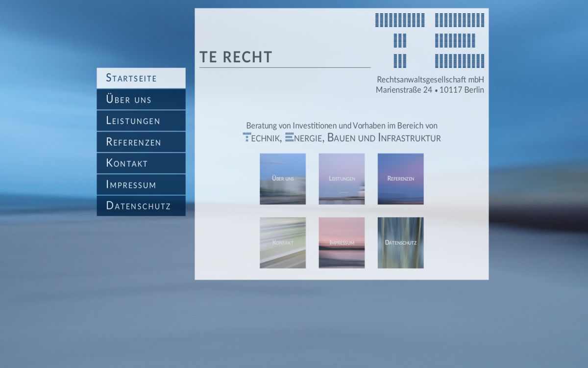Open the Über uns navigation entry
This screenshot has width=588, height=368.
[x=141, y=99]
